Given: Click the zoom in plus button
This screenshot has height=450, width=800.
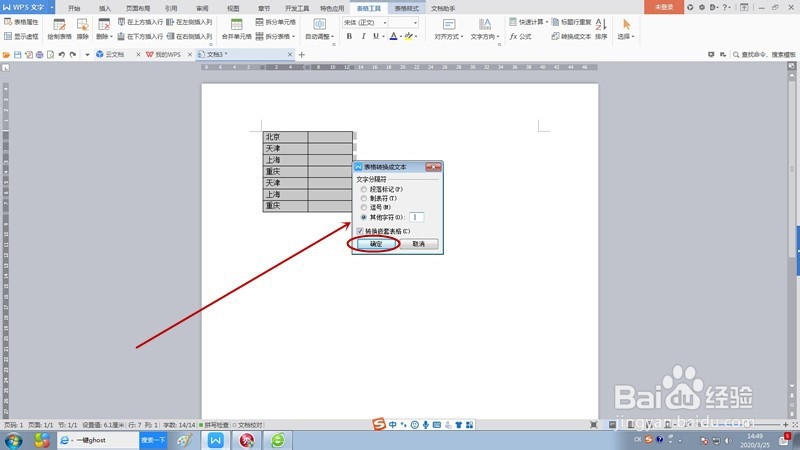Looking at the screenshot, I should click(785, 424).
